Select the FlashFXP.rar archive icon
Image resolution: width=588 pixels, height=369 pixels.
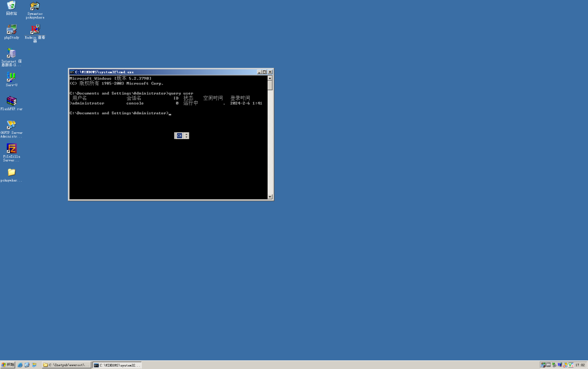pyautogui.click(x=11, y=101)
